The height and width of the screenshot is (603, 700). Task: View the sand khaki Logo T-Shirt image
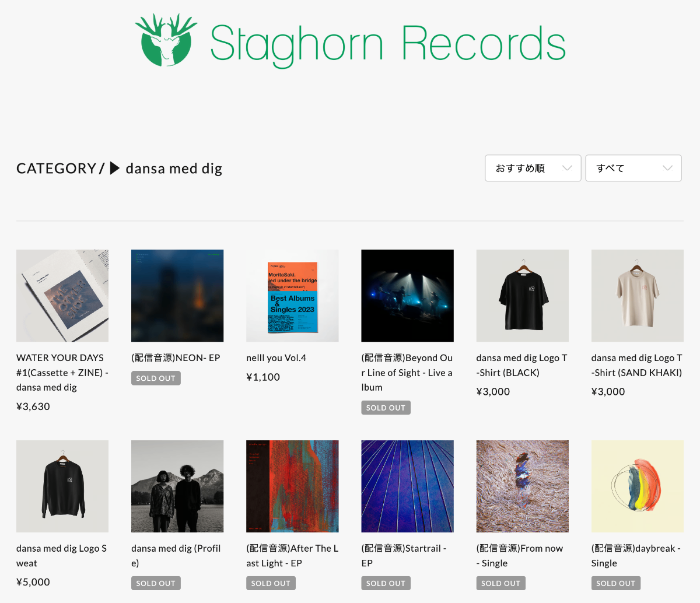click(x=637, y=296)
